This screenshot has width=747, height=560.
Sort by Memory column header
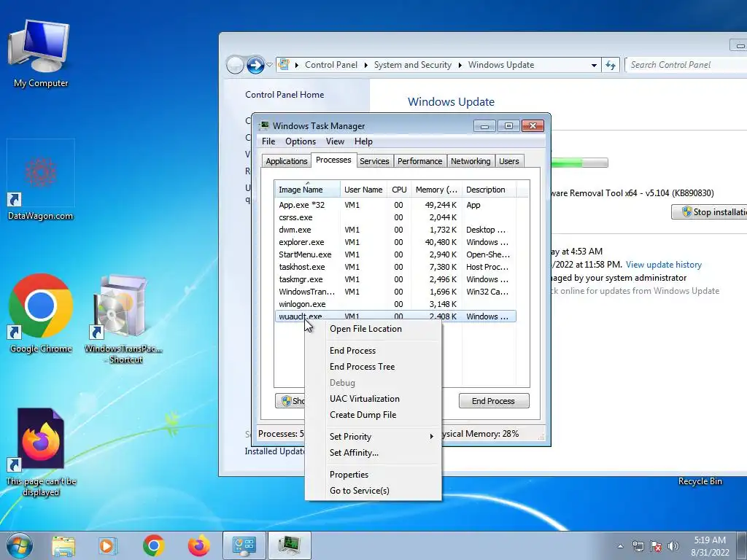pyautogui.click(x=436, y=190)
